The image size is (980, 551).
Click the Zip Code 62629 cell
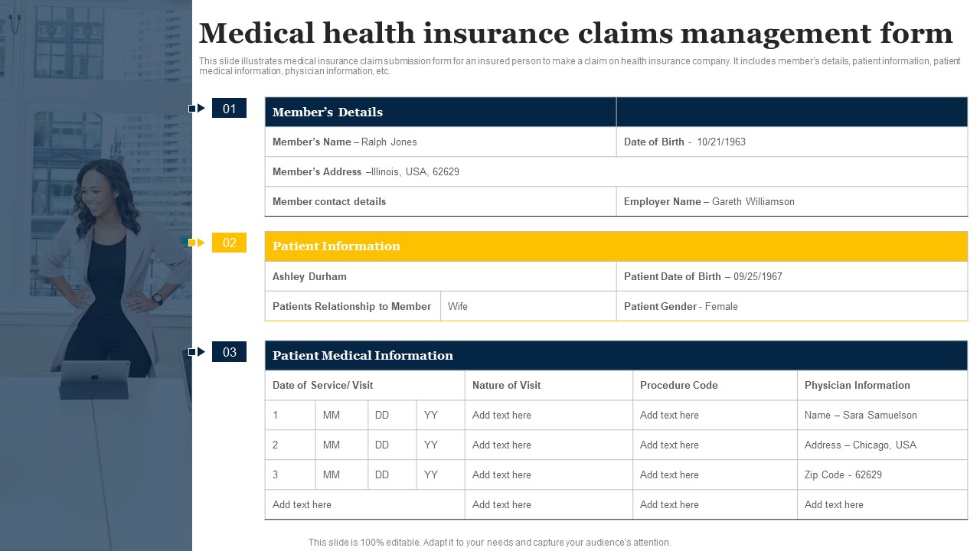click(882, 474)
